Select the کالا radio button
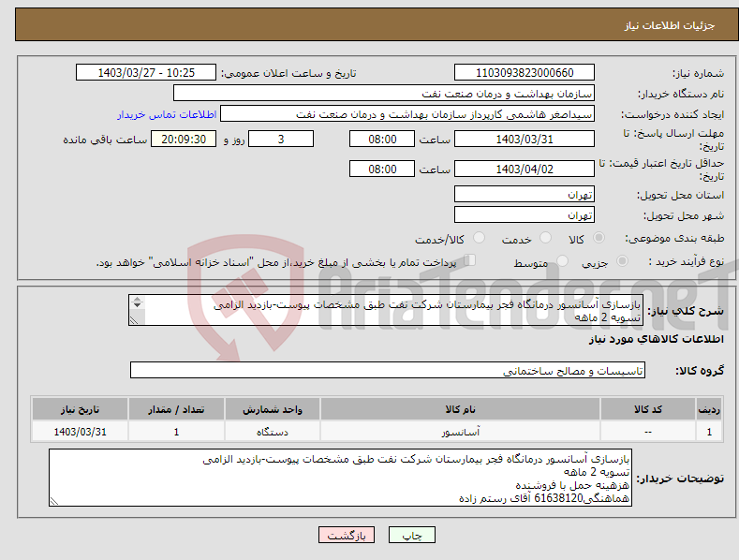This screenshot has height=560, width=739. coord(599,238)
